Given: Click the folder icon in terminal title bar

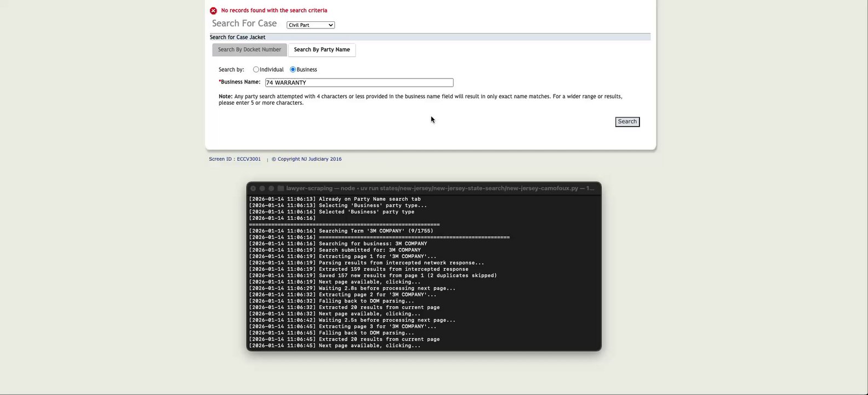Looking at the screenshot, I should point(281,188).
